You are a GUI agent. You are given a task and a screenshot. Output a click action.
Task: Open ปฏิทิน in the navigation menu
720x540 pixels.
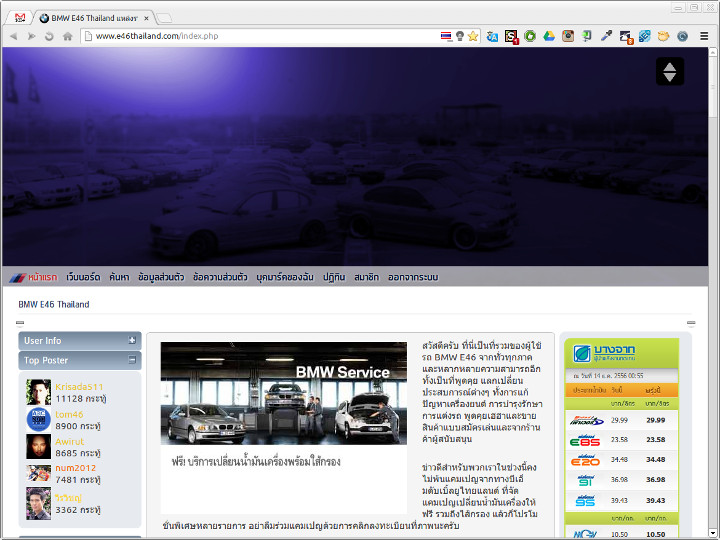334,277
